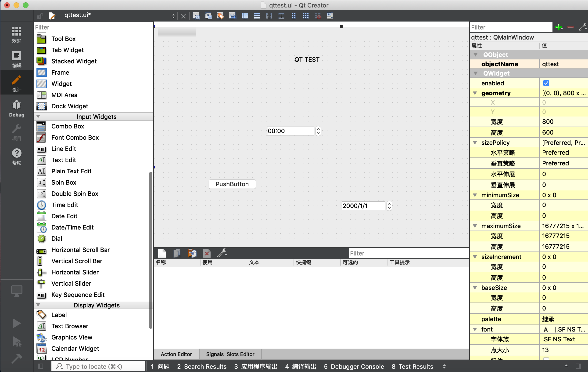
Task: Apply Lay Out Horizontally
Action: (245, 16)
